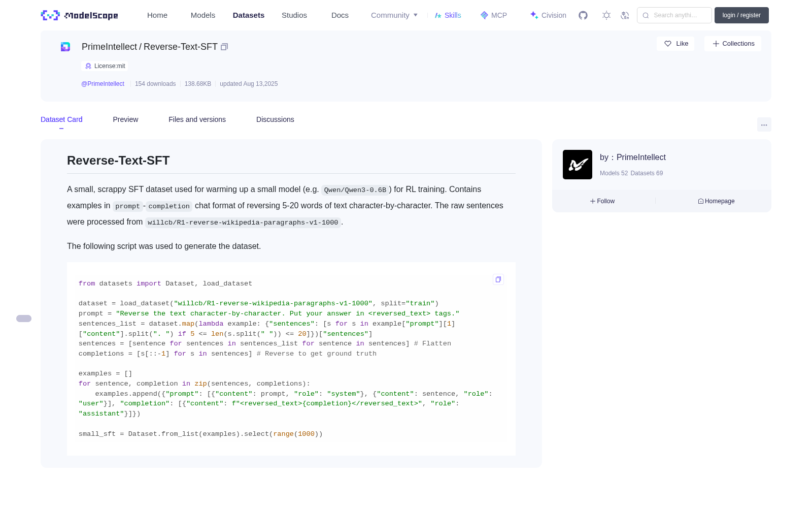Click 'updated Aug 13,2025' text

click(249, 84)
